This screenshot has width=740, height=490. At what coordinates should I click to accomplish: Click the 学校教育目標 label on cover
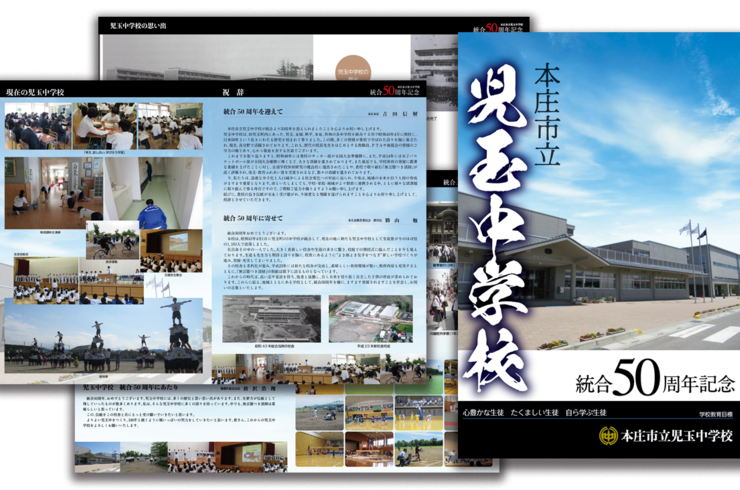point(716,414)
